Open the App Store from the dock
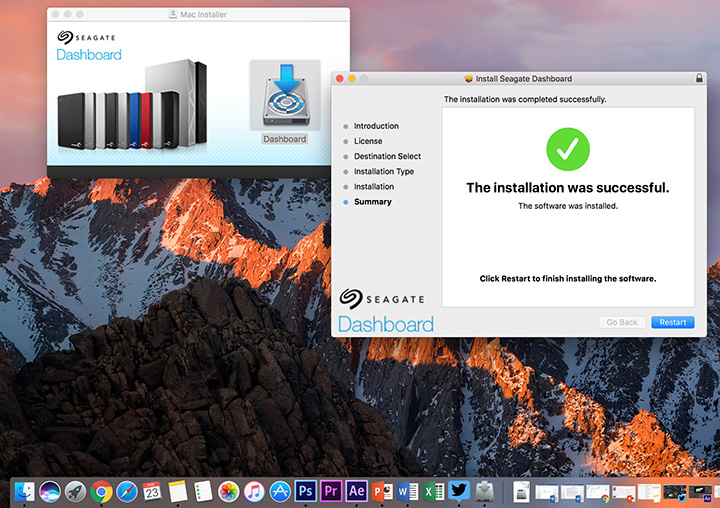720x508 pixels. coord(280,491)
